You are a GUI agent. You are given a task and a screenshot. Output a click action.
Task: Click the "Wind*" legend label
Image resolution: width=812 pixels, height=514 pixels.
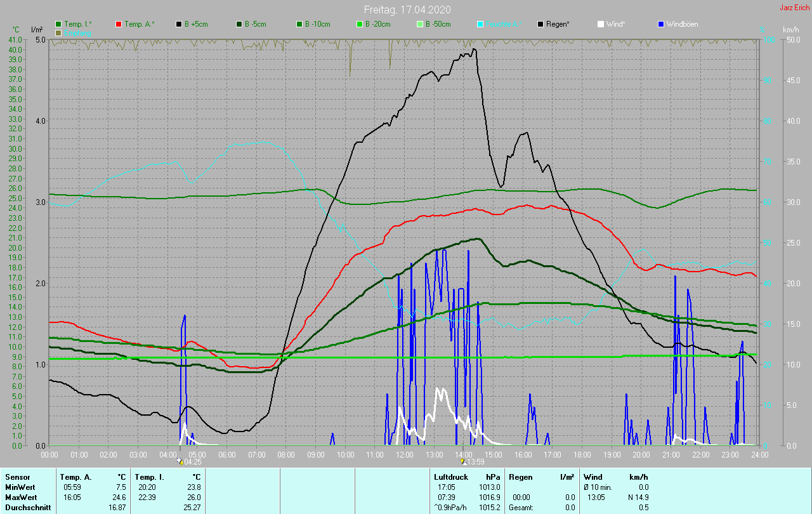(x=615, y=24)
